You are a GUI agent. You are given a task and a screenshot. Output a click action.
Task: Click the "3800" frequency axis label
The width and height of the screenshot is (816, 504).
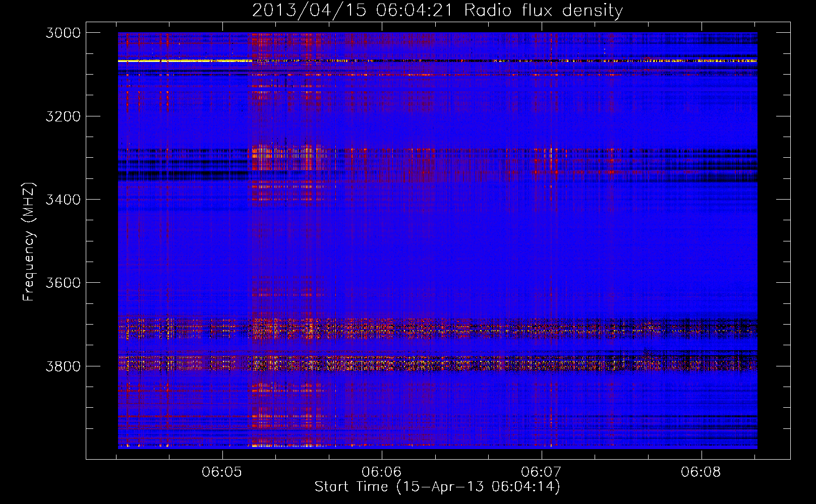click(x=63, y=366)
